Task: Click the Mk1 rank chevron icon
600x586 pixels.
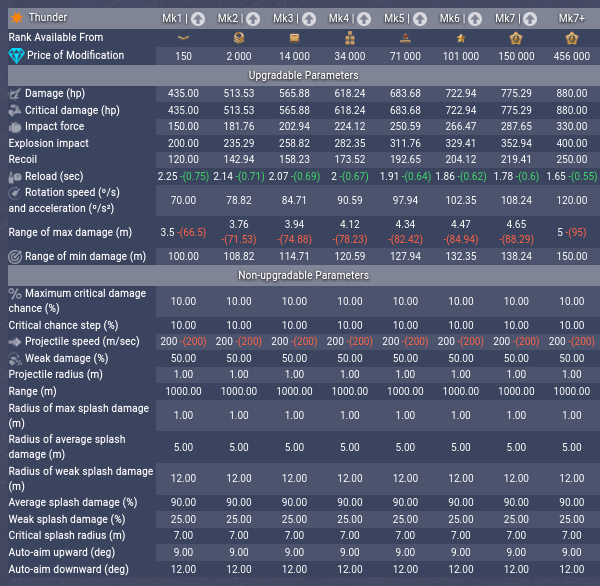Action: coord(184,38)
